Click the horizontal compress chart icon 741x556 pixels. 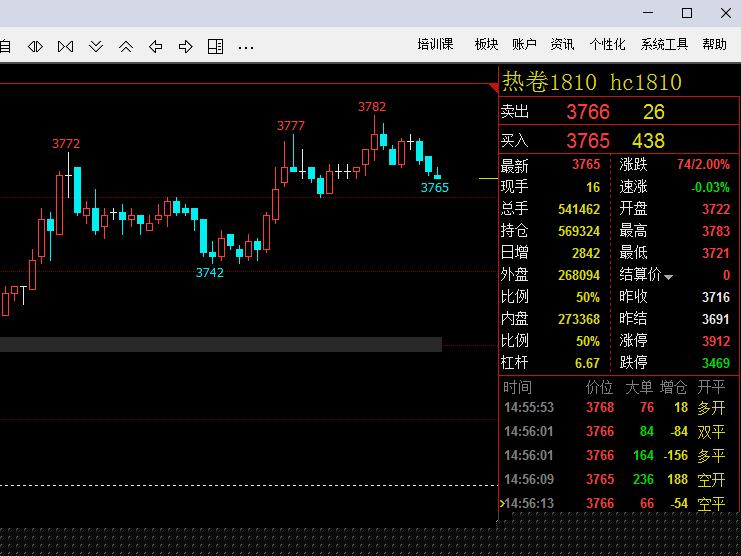pos(35,46)
